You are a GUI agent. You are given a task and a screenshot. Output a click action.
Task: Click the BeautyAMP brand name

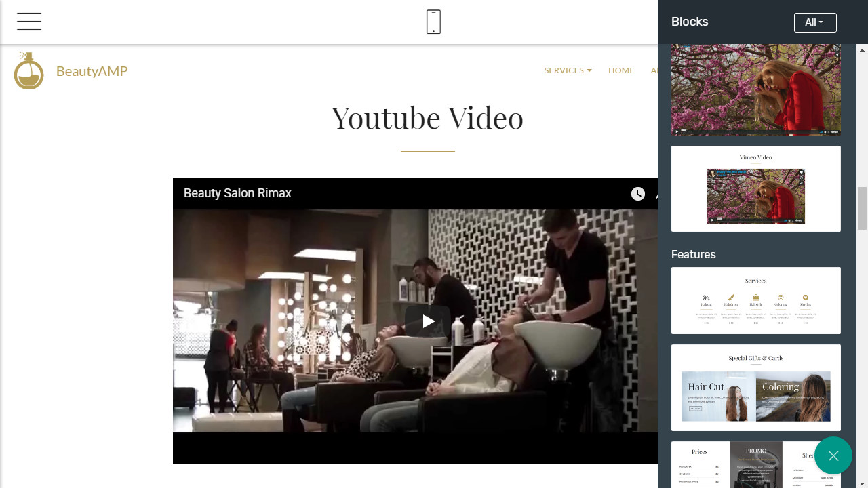click(x=92, y=71)
